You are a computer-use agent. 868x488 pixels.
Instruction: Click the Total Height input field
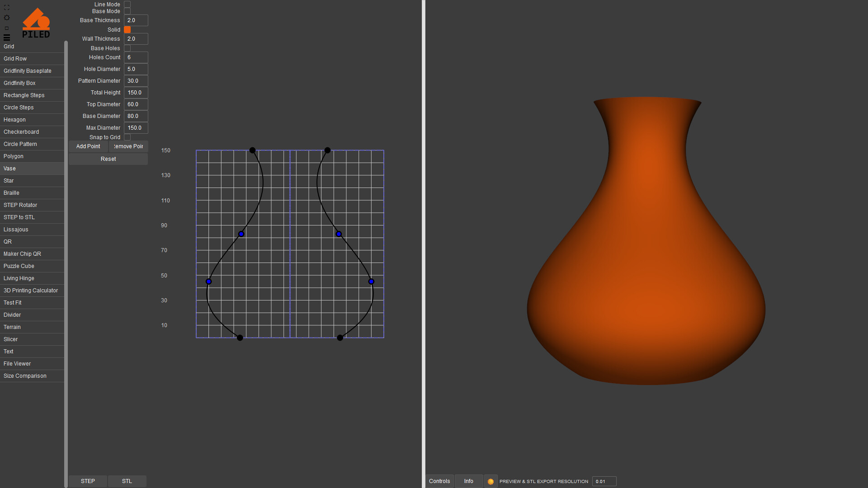[136, 93]
